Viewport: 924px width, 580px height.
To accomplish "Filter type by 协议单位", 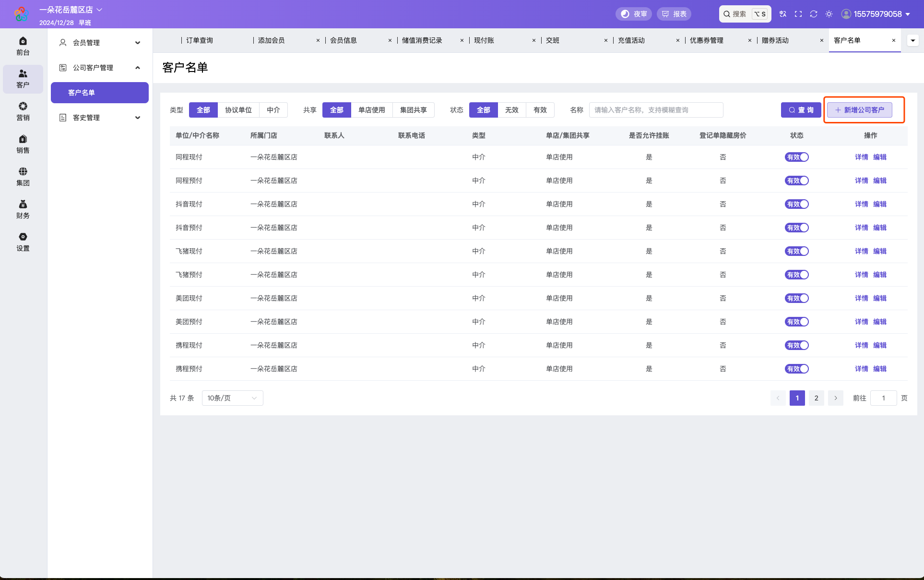I will point(238,110).
